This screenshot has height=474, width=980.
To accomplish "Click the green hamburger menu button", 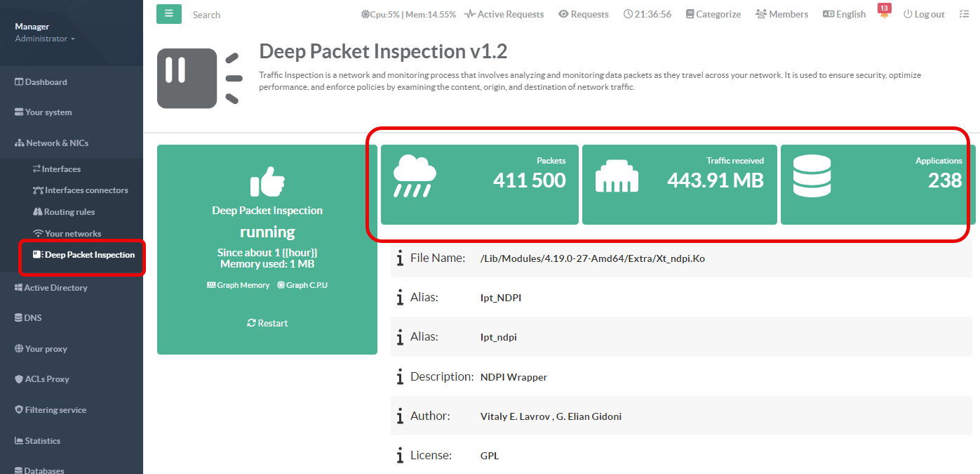I will coord(168,14).
